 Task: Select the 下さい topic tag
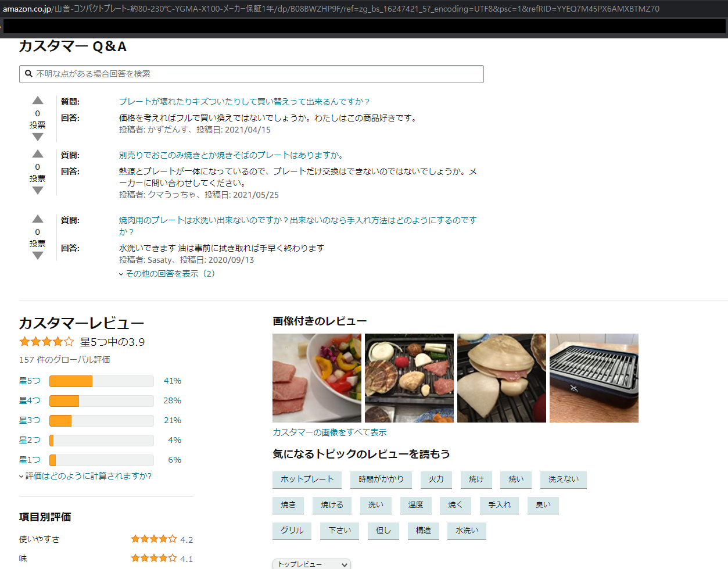pyautogui.click(x=340, y=531)
